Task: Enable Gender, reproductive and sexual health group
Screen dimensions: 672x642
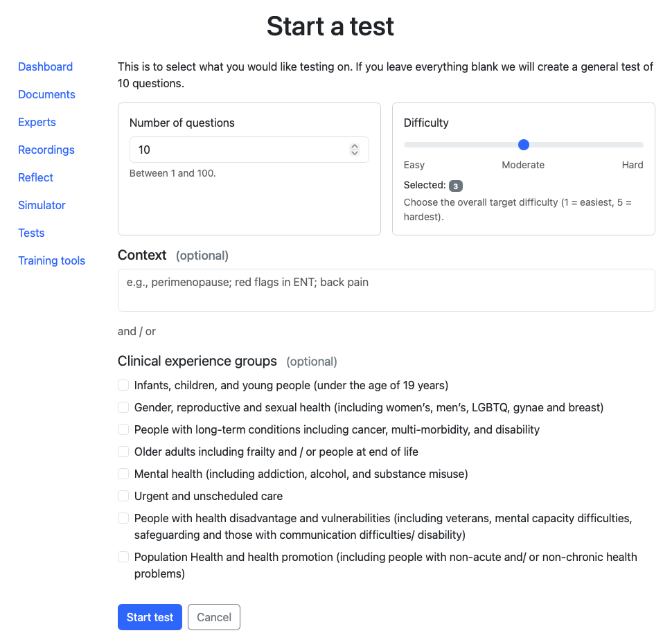Action: click(123, 407)
